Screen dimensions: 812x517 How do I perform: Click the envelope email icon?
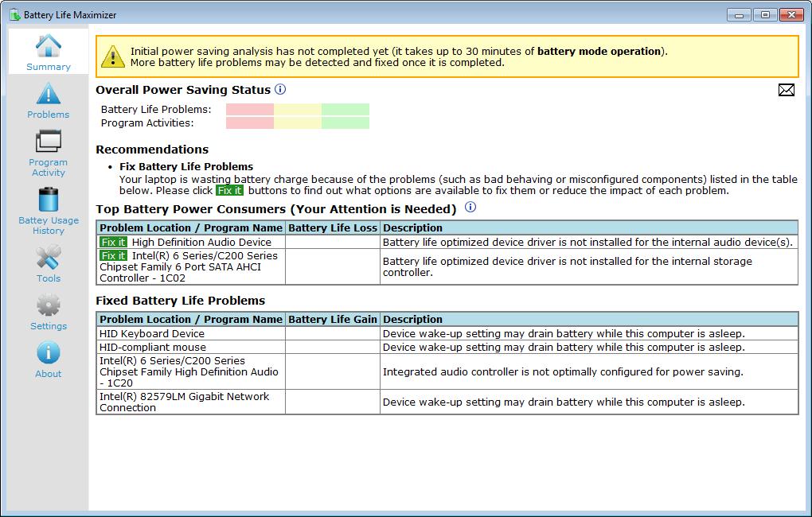click(786, 90)
